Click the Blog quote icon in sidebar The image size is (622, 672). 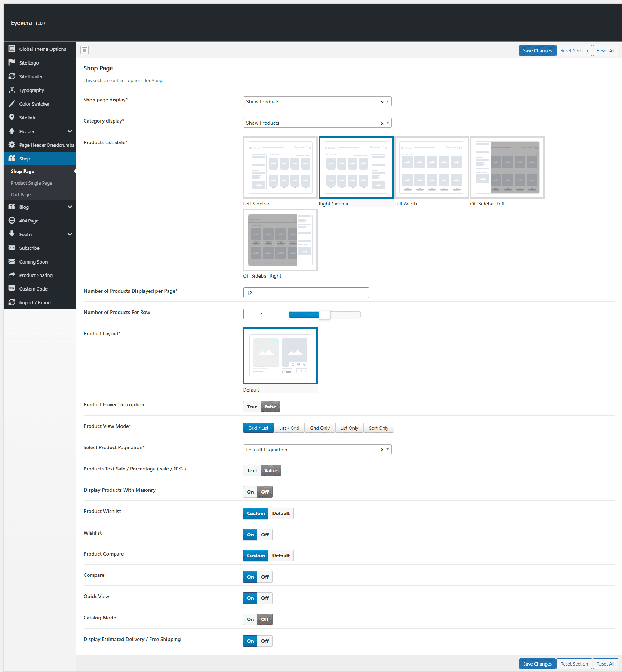[12, 207]
